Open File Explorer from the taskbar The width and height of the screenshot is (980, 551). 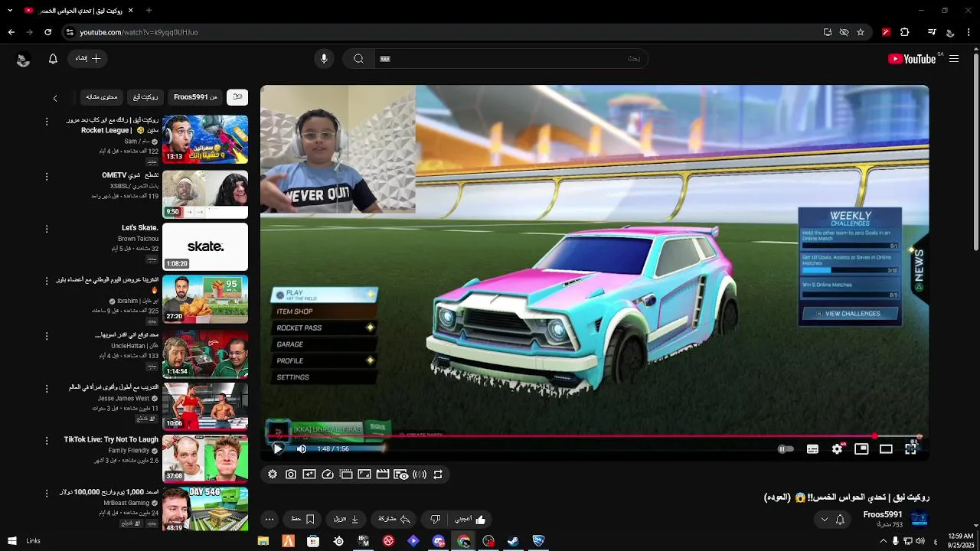click(x=263, y=541)
